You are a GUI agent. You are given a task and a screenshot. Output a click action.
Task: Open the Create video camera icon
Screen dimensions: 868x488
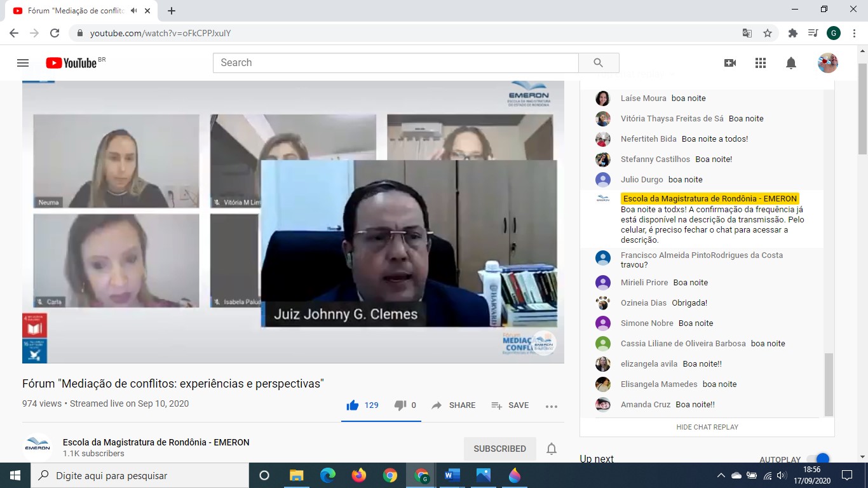click(x=730, y=63)
